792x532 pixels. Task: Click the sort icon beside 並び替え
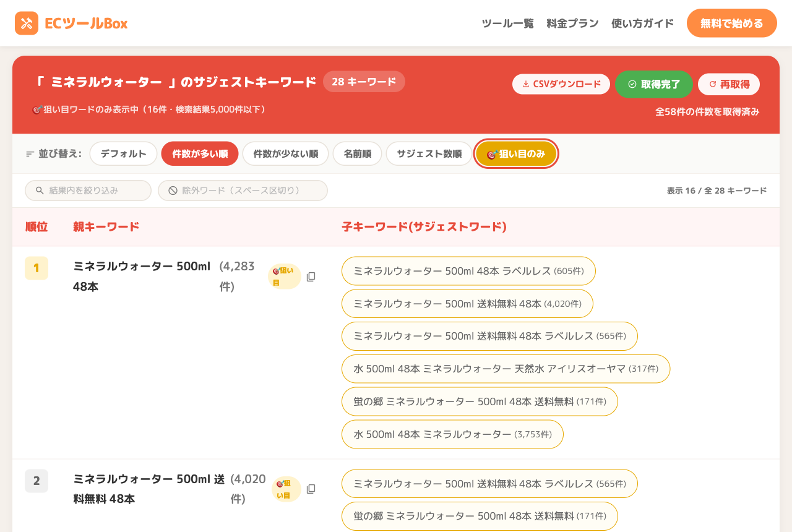[30, 154]
